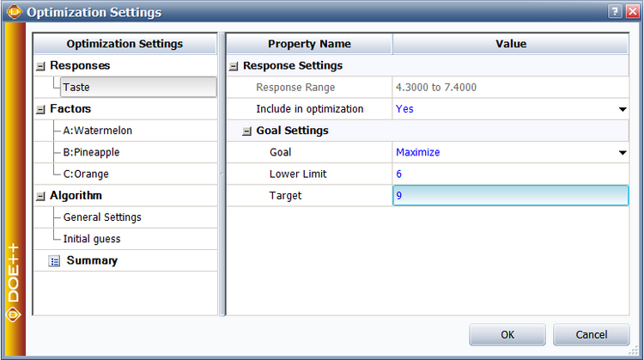
Task: Select the A:Watermelon factor
Action: click(x=98, y=131)
